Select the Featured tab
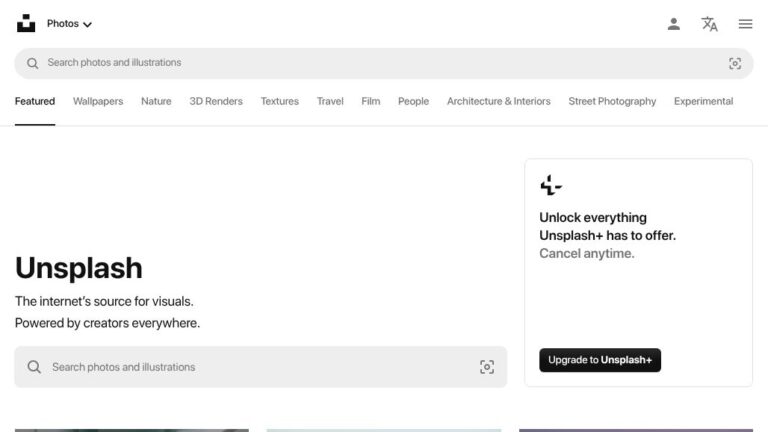Image resolution: width=768 pixels, height=432 pixels. pyautogui.click(x=35, y=101)
